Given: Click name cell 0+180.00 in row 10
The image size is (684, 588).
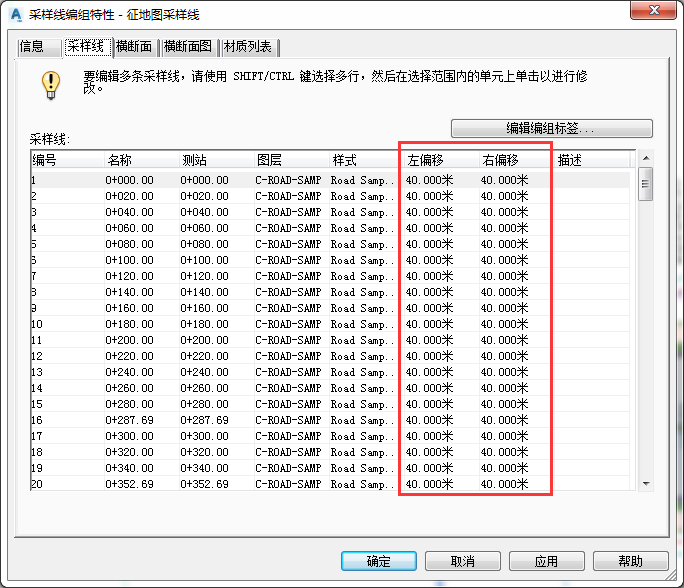Looking at the screenshot, I should pyautogui.click(x=130, y=324).
